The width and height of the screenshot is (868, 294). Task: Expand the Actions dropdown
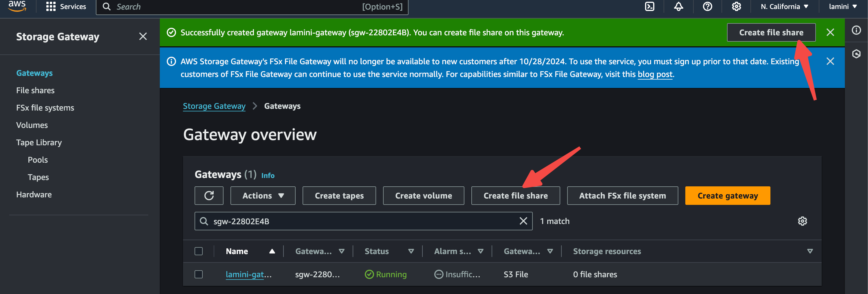click(263, 196)
